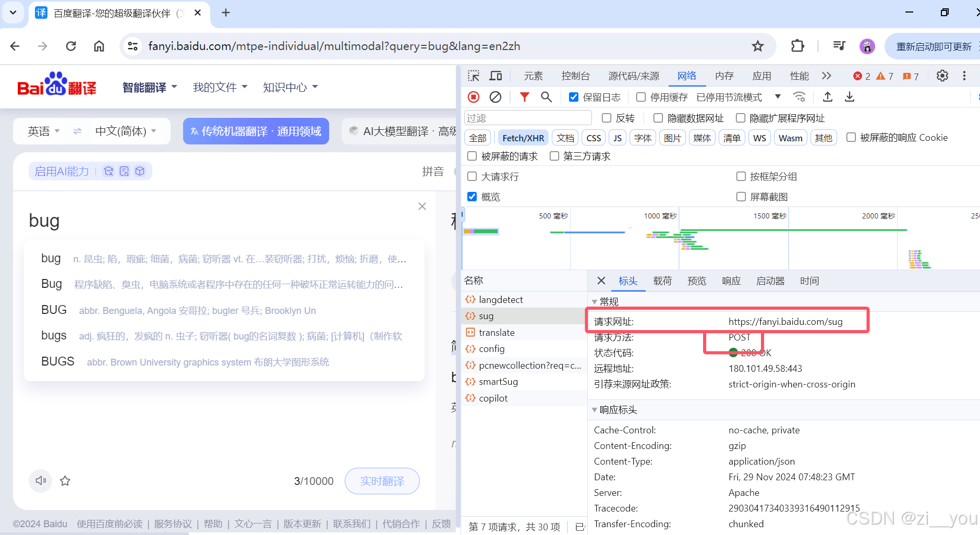The image size is (980, 535).
Task: Play pronunciation speaker icon
Action: coord(41,480)
